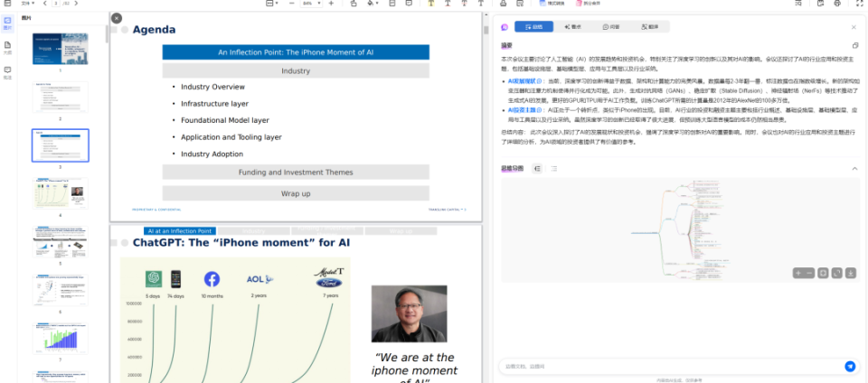This screenshot has width=868, height=383.
Task: Go to the previous page arrow
Action: pos(45,4)
